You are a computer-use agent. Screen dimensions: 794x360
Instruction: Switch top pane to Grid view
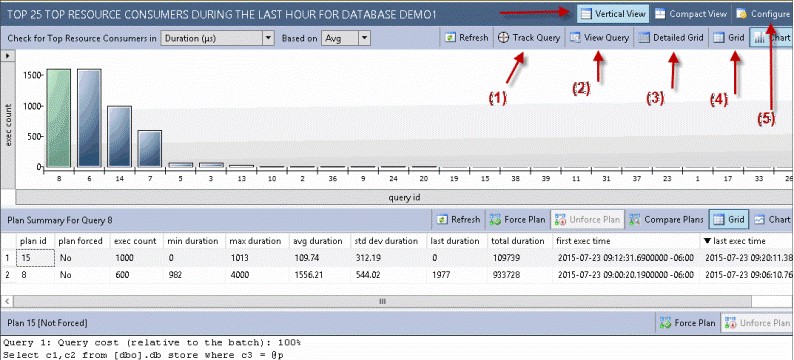[x=729, y=37]
